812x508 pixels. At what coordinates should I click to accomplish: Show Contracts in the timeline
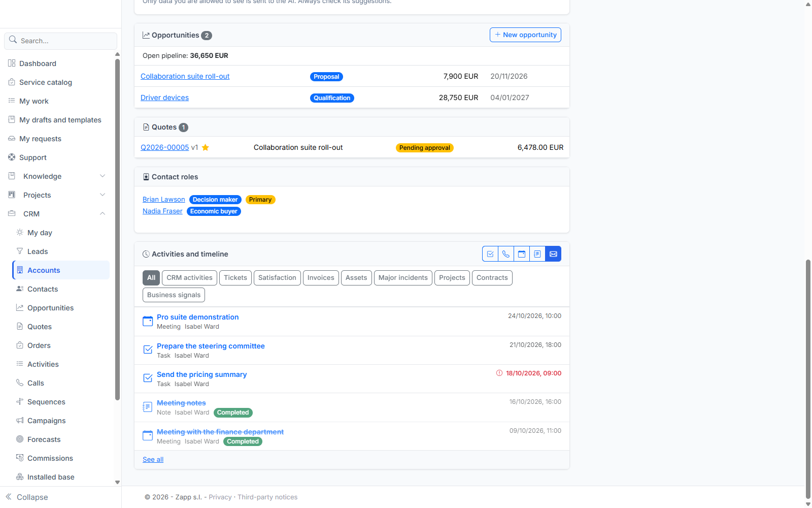click(492, 278)
